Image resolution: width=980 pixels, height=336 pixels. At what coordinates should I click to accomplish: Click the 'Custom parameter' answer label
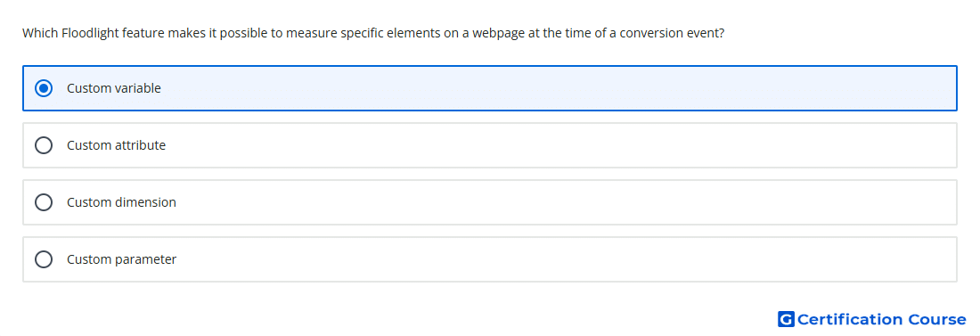122,259
